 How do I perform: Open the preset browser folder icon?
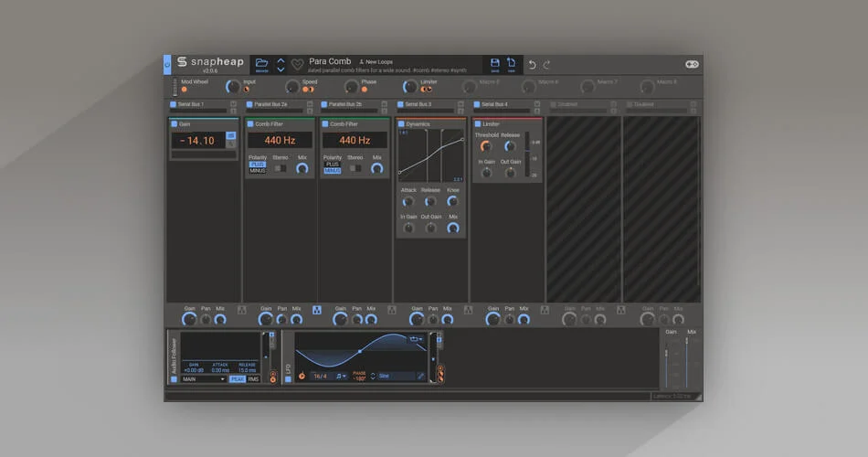tap(262, 63)
